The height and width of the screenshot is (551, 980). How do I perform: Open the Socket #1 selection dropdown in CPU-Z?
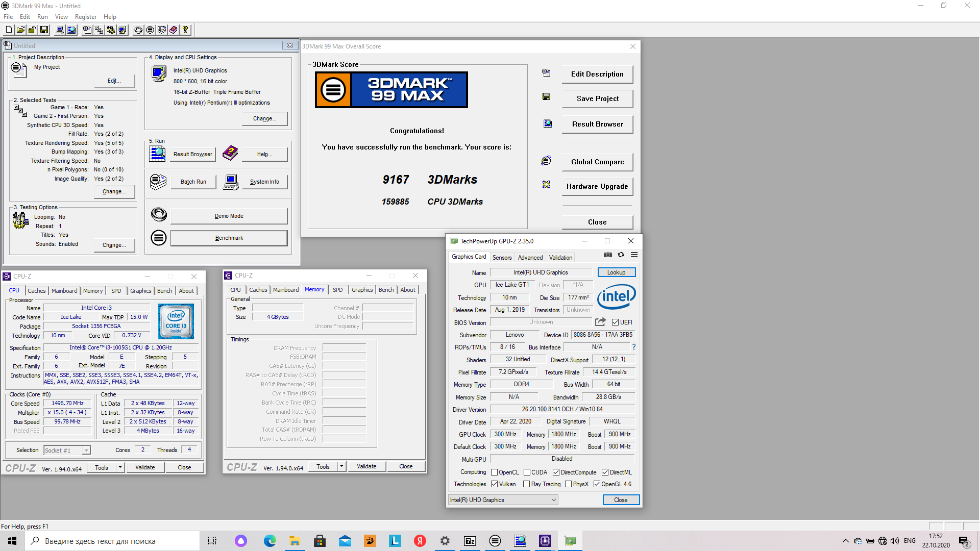[x=67, y=450]
